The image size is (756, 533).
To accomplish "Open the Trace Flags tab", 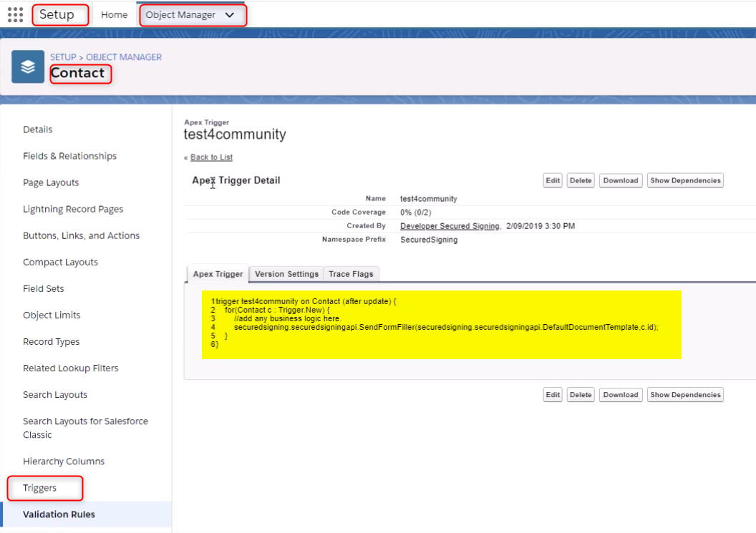I will click(351, 274).
